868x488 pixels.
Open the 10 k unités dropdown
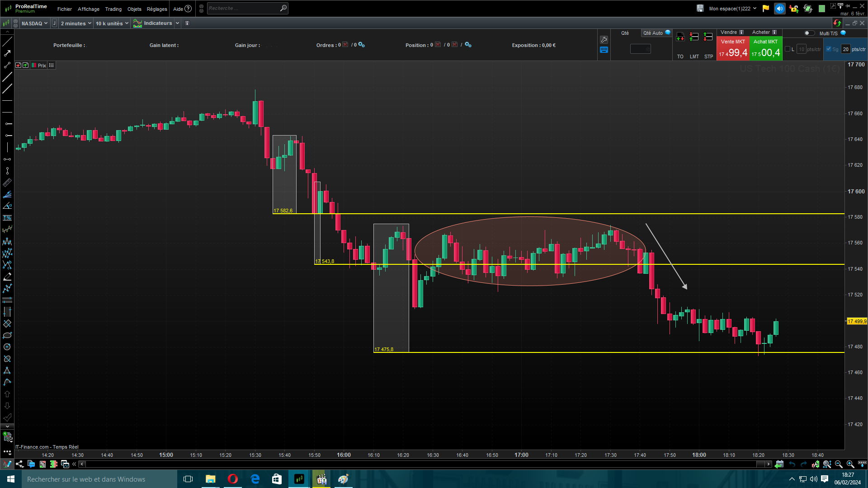point(112,23)
